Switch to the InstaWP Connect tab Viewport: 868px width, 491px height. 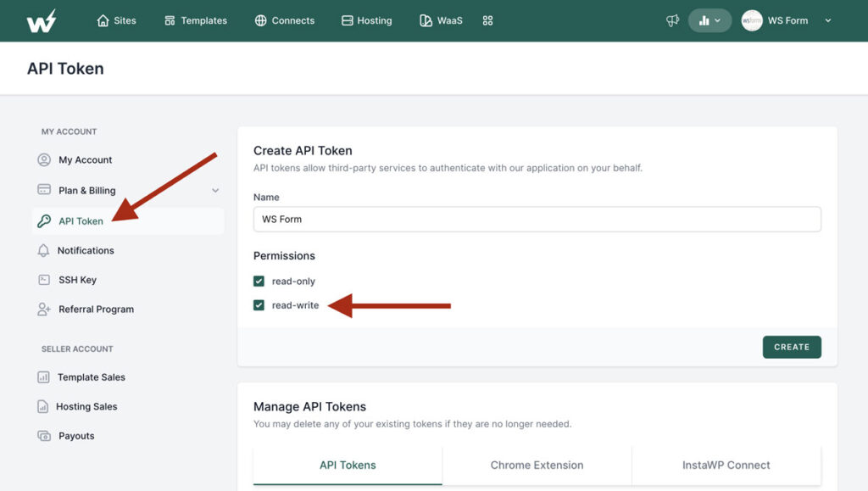(x=726, y=465)
